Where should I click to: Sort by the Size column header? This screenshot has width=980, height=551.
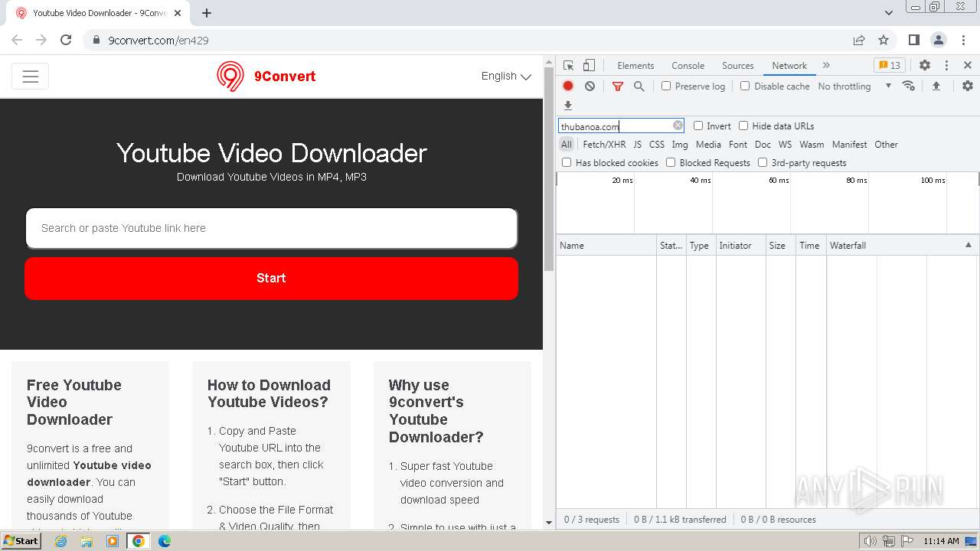click(780, 246)
